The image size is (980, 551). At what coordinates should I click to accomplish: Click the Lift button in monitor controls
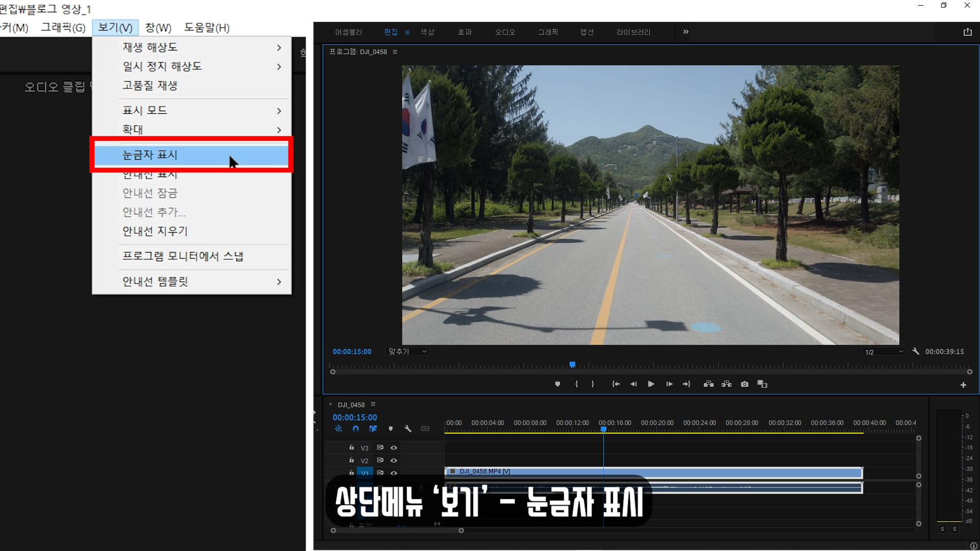[708, 384]
